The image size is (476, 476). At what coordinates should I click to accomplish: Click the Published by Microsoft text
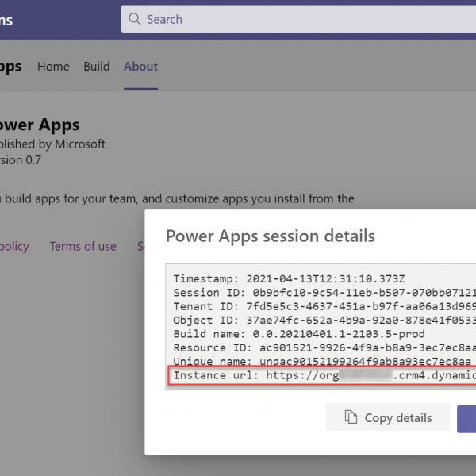pyautogui.click(x=52, y=144)
